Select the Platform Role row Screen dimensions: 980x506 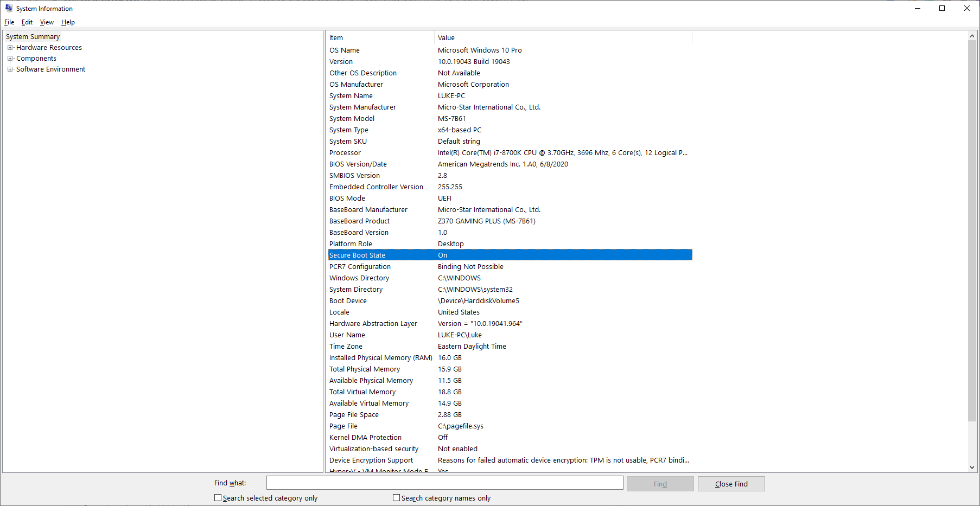[510, 244]
